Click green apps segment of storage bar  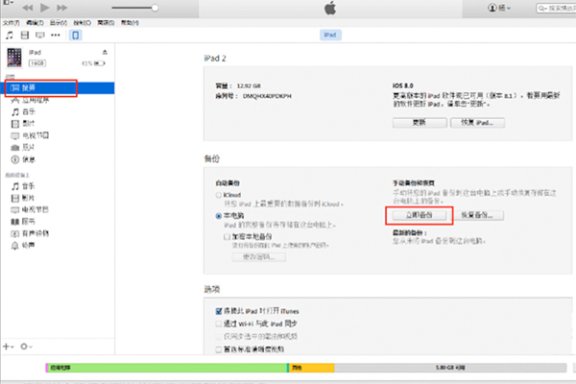pyautogui.click(x=168, y=367)
